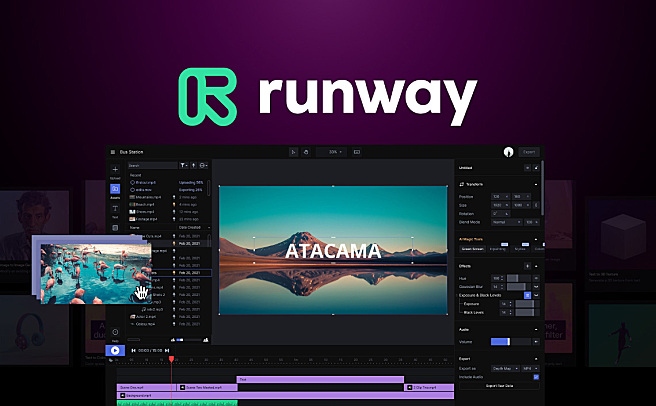Collapse the Export section

point(536,359)
